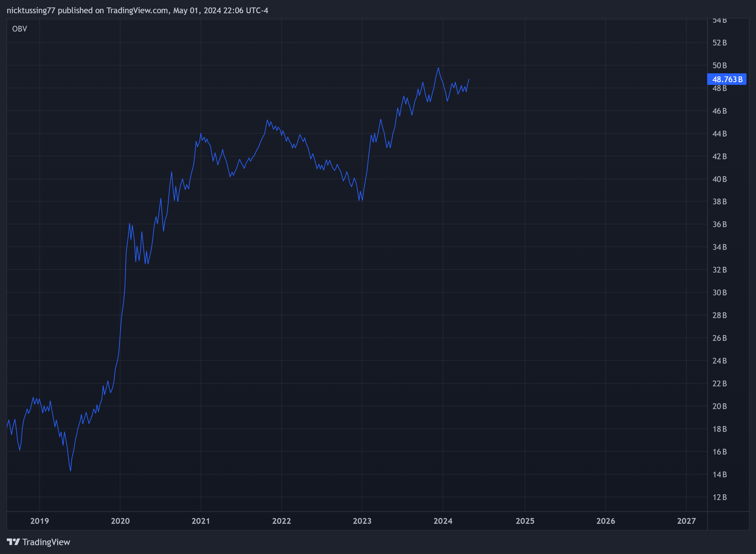Click the 16 B price scale label
Screen dimensions: 756x554
(720, 452)
